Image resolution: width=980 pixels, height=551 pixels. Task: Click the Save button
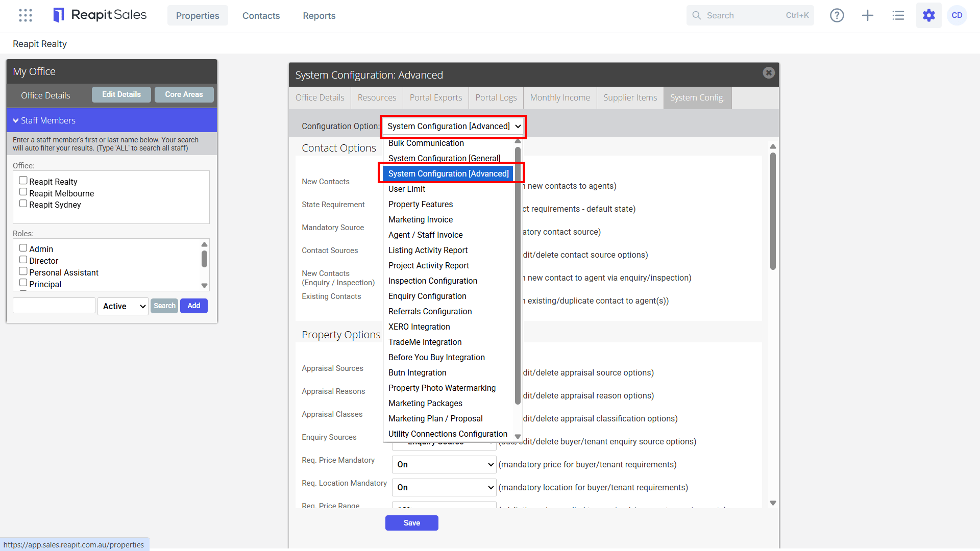pyautogui.click(x=412, y=523)
